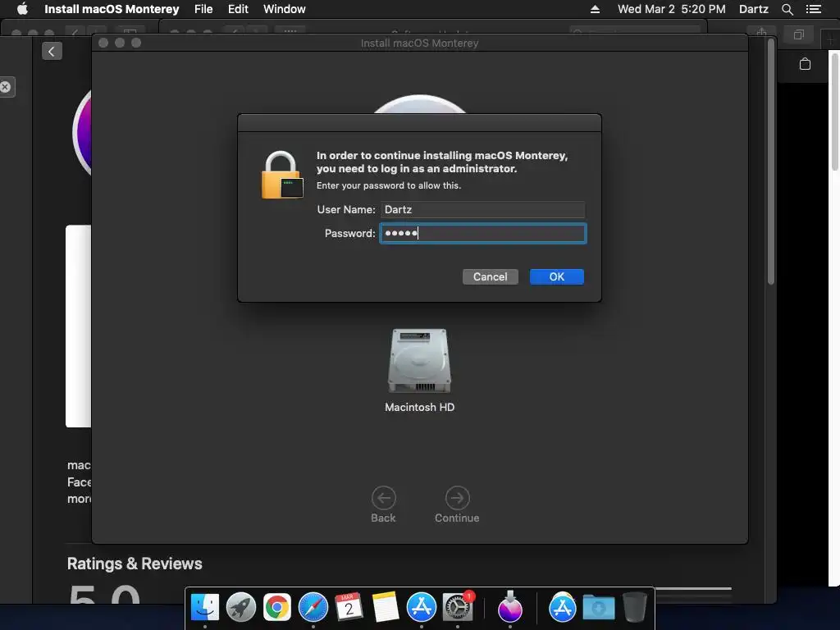Open Spotlight search from the menu bar

tap(787, 9)
